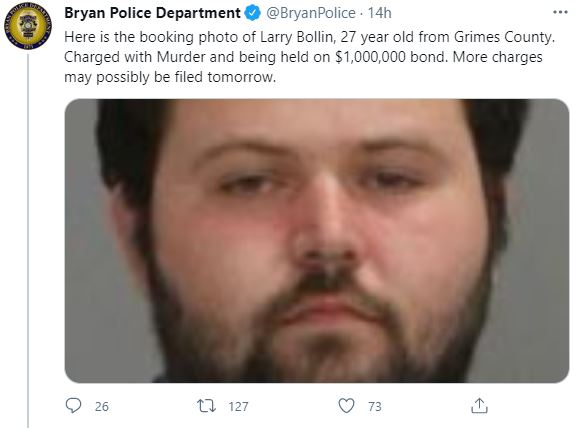Image resolution: width=575 pixels, height=430 pixels.
Task: Click the words 'Grimes County' in tweet
Action: point(503,37)
